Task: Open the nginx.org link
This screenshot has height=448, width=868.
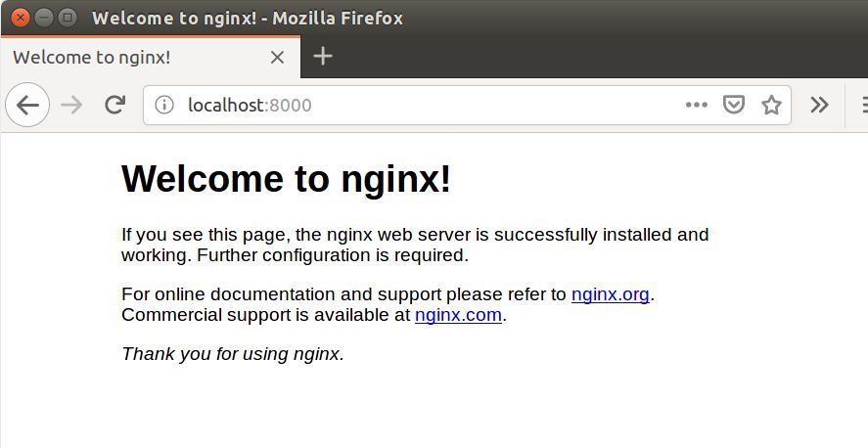Action: [610, 294]
